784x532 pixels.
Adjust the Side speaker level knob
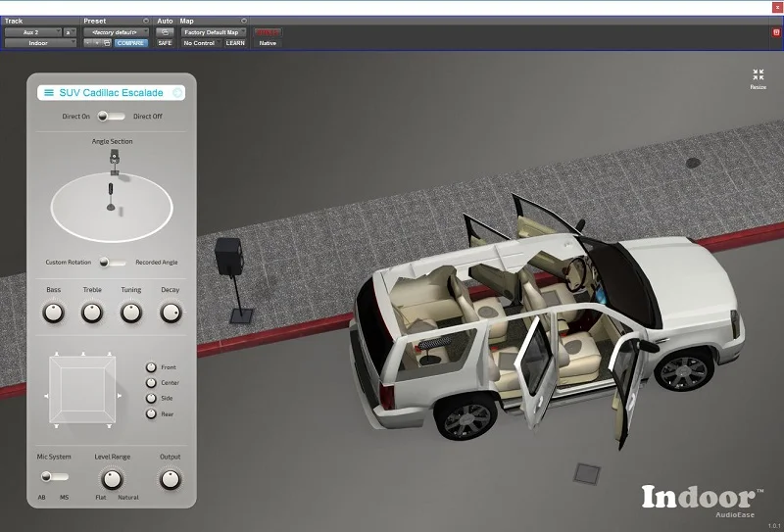(151, 399)
